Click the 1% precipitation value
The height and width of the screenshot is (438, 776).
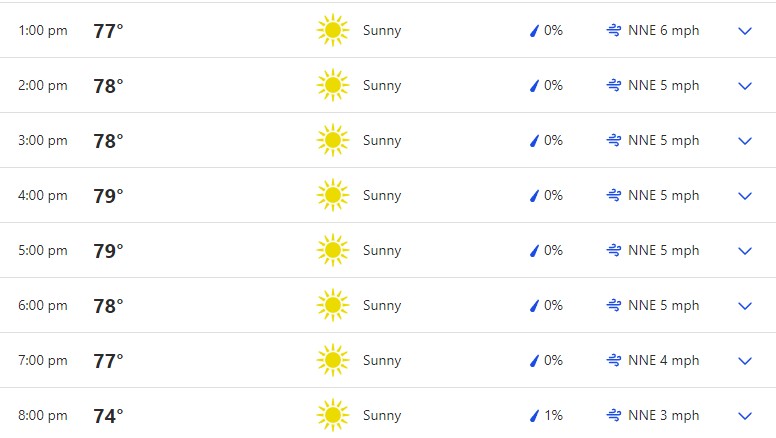pos(553,415)
